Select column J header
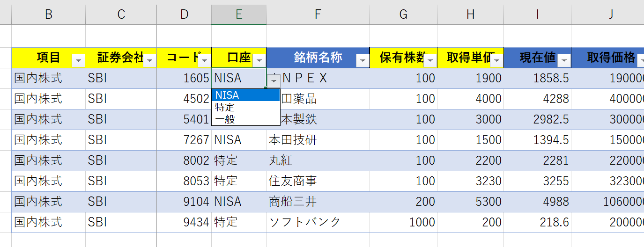644x247 pixels. [x=608, y=15]
